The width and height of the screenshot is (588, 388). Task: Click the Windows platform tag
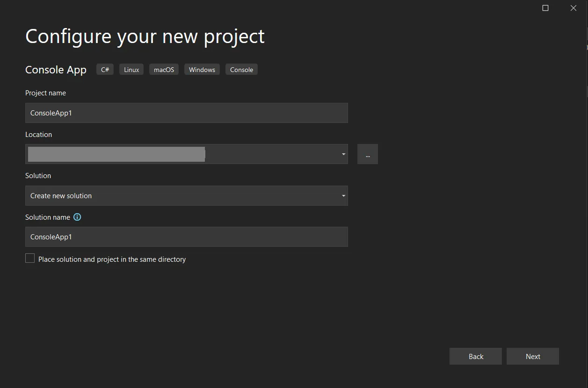pos(202,70)
